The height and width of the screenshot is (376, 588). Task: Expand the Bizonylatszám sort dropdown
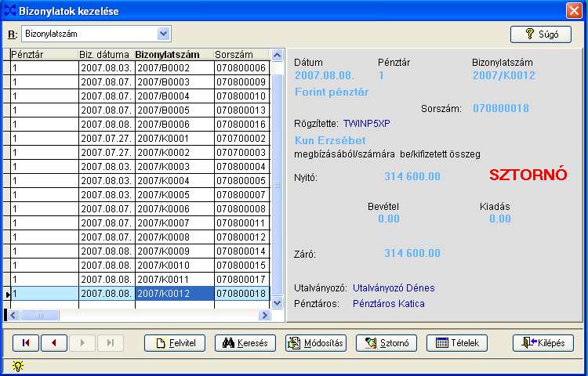[164, 34]
